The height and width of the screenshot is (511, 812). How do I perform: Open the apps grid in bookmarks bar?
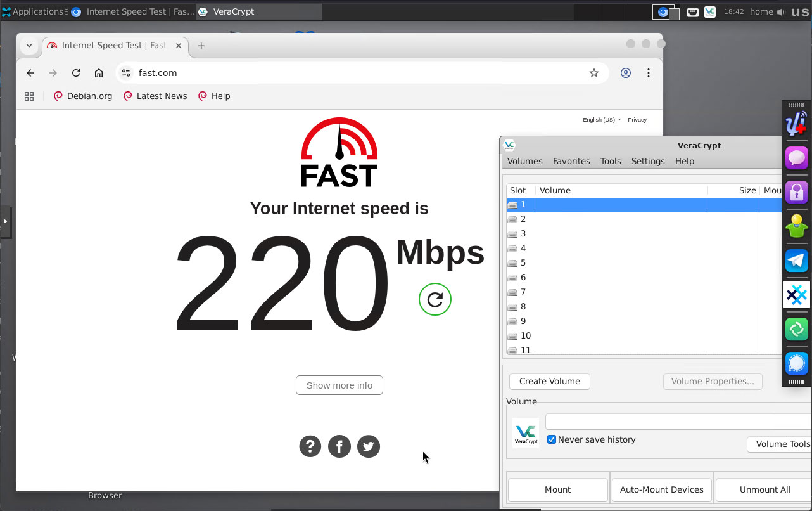(29, 96)
